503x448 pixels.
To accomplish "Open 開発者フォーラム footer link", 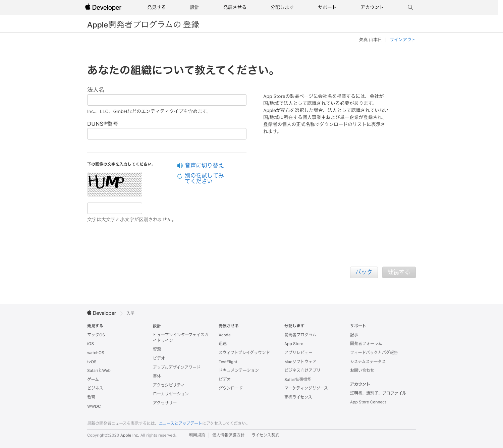I will pos(366,343).
